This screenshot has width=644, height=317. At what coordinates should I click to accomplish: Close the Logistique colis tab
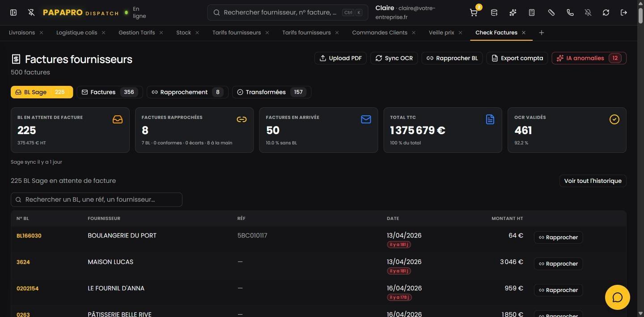[x=104, y=33]
